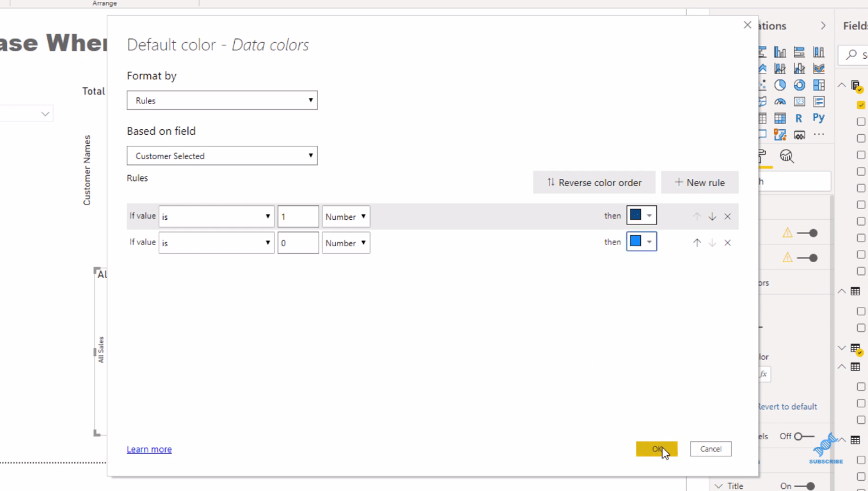The width and height of the screenshot is (868, 491).
Task: Select the ribbon chart visual
Action: pos(819,68)
